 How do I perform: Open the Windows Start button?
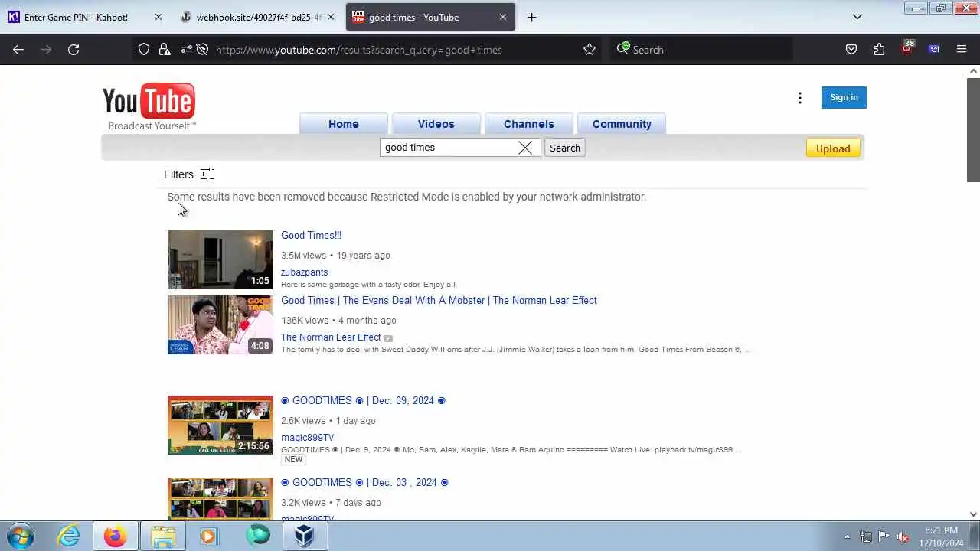[x=21, y=536]
